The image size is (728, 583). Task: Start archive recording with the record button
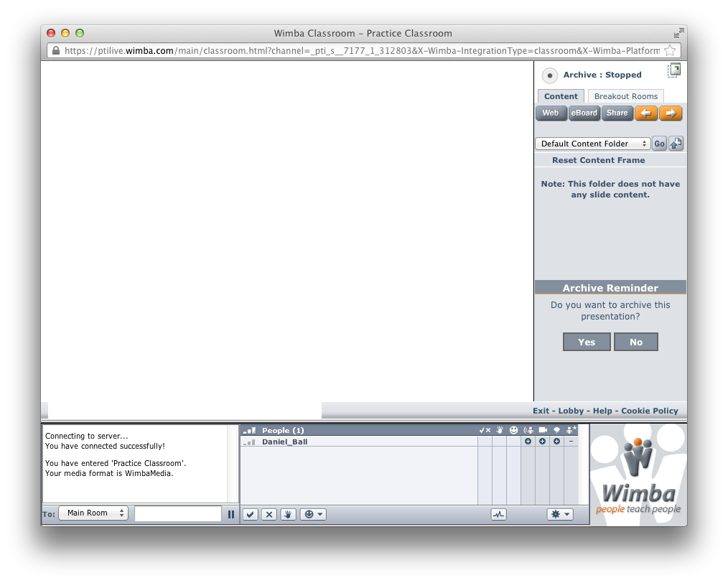(550, 75)
